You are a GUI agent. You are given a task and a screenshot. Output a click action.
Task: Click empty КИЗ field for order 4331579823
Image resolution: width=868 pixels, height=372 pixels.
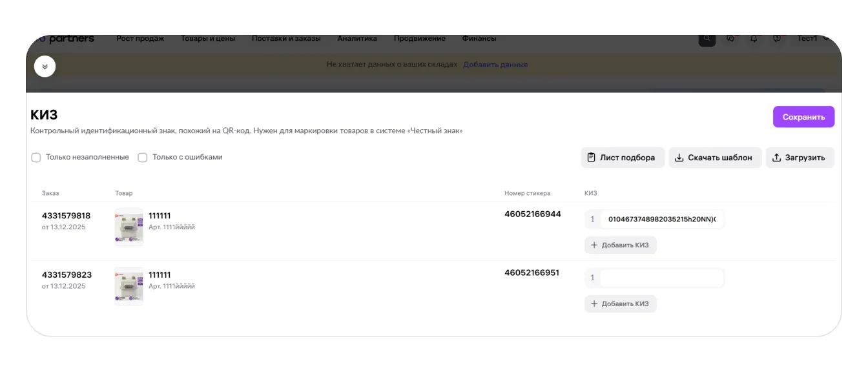661,278
